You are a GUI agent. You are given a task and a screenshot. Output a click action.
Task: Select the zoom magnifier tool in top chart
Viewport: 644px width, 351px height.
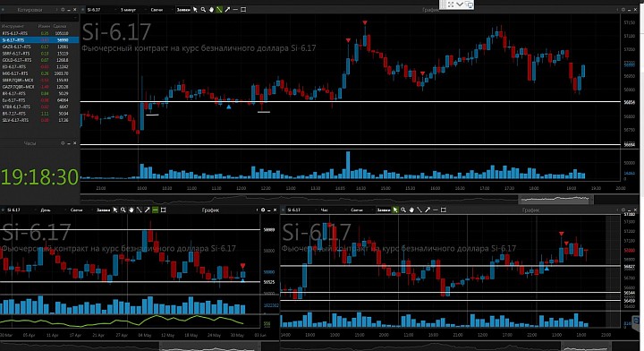point(203,10)
